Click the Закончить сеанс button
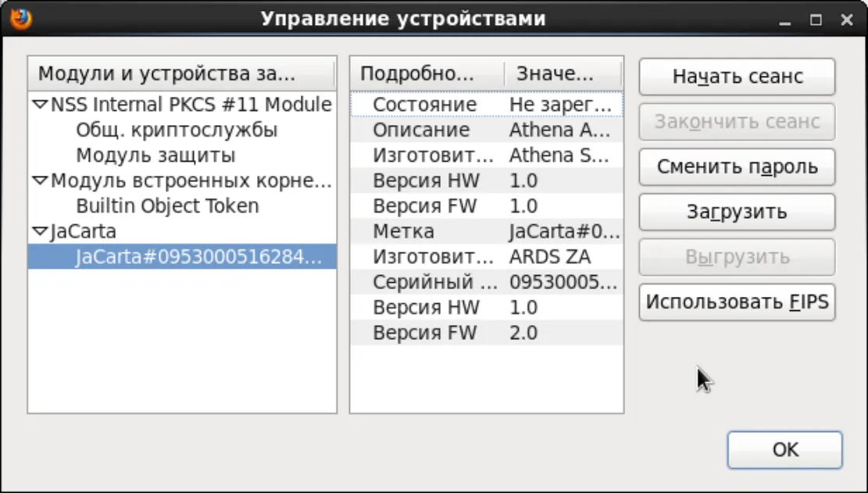 [737, 121]
